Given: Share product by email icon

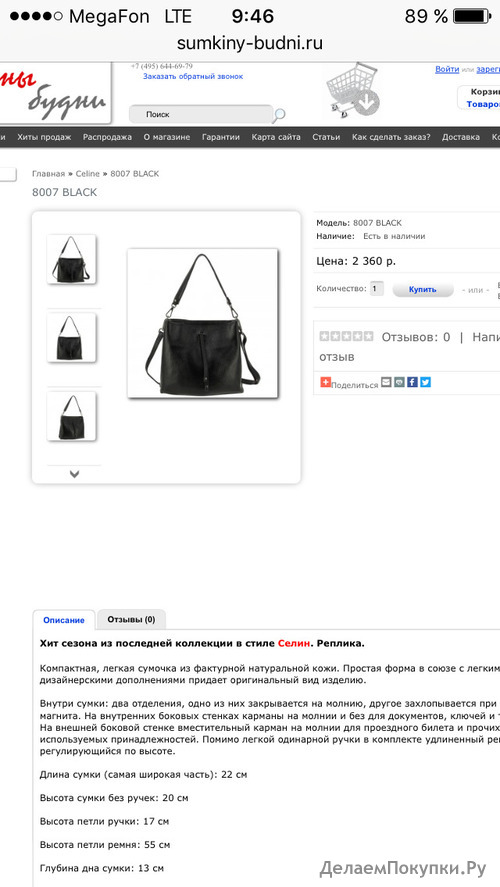Looking at the screenshot, I should pos(386,382).
